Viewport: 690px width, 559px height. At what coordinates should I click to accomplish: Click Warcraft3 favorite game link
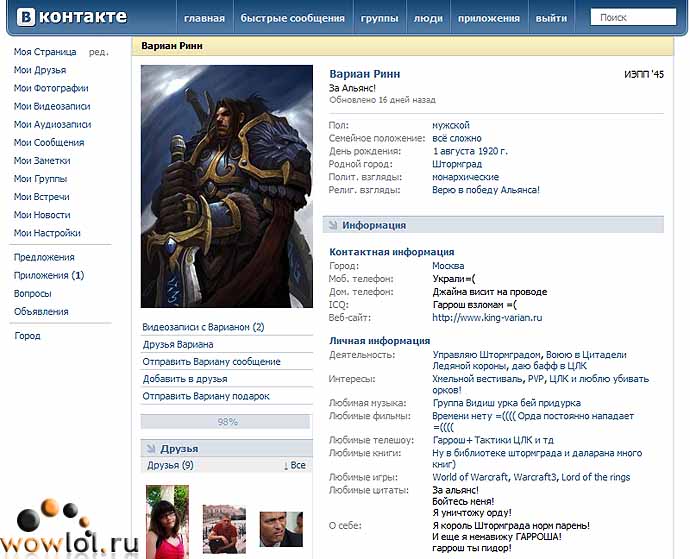[x=535, y=477]
